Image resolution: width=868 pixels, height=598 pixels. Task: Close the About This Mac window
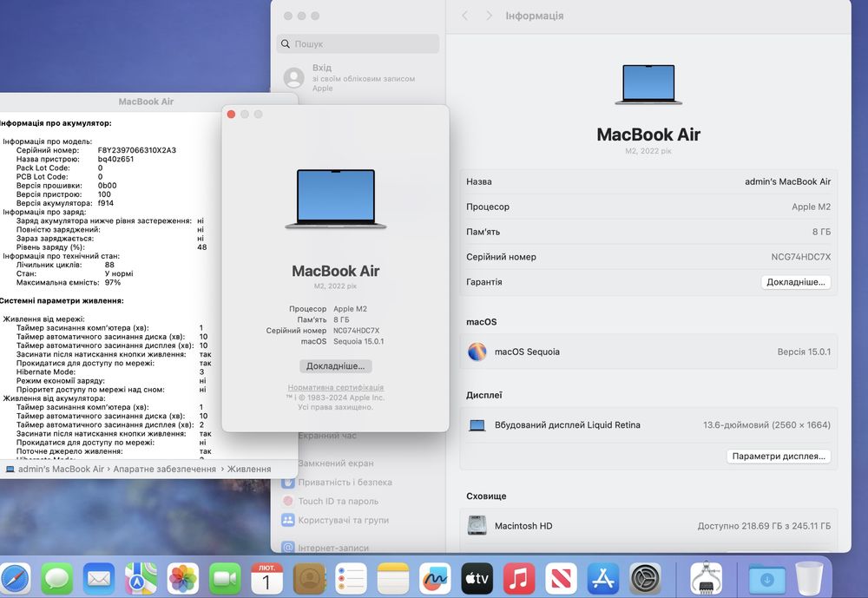231,114
